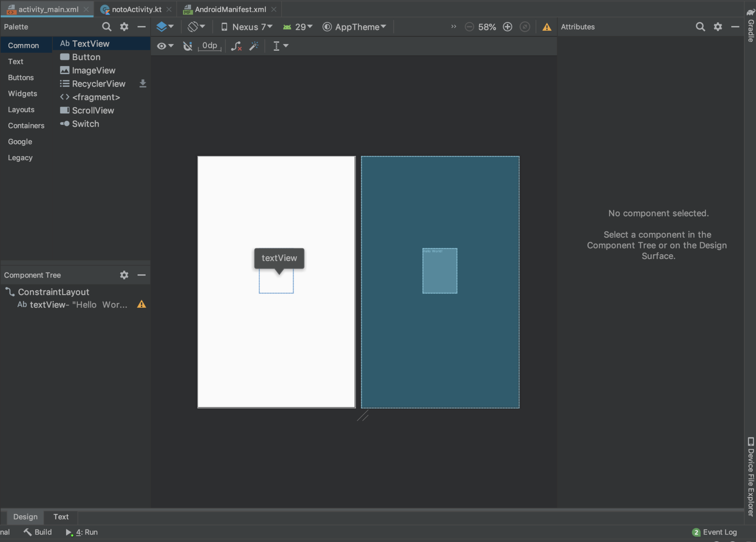Zoom out using the minus icon
This screenshot has height=542, width=756.
pos(469,27)
